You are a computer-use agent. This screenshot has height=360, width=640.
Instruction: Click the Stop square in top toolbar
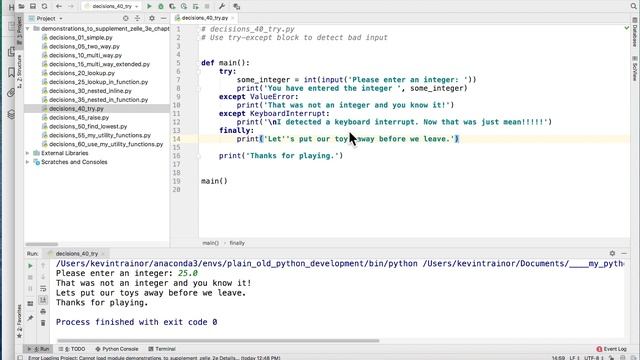click(207, 7)
